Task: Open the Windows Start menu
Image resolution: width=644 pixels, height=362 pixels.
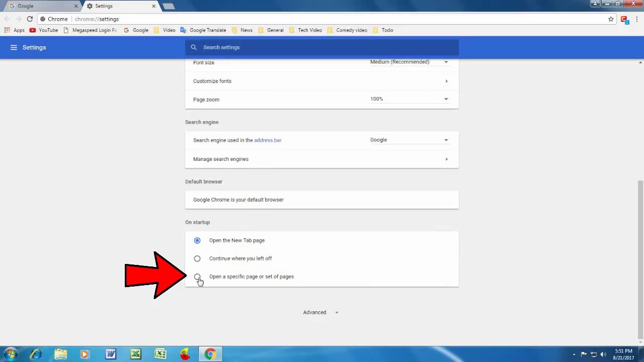Action: pos(11,354)
